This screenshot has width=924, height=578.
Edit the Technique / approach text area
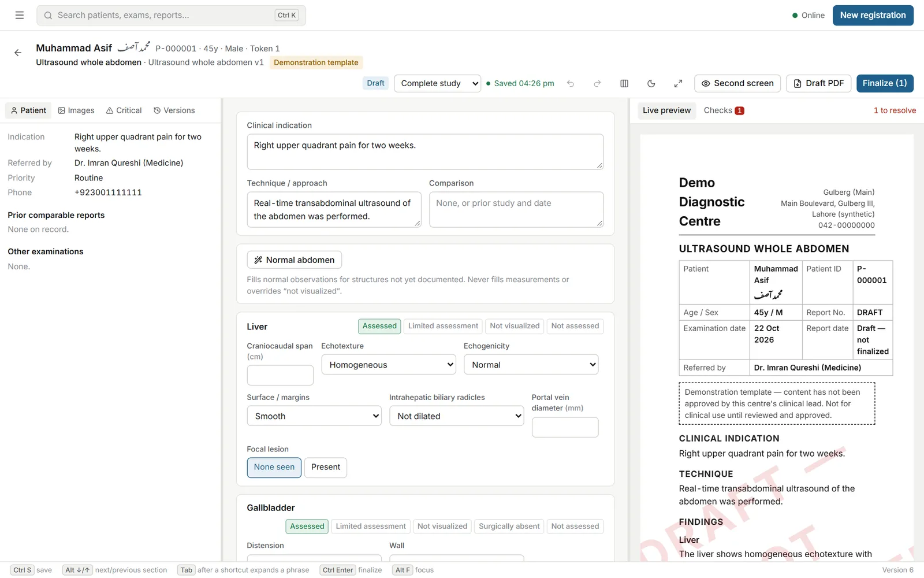point(334,209)
